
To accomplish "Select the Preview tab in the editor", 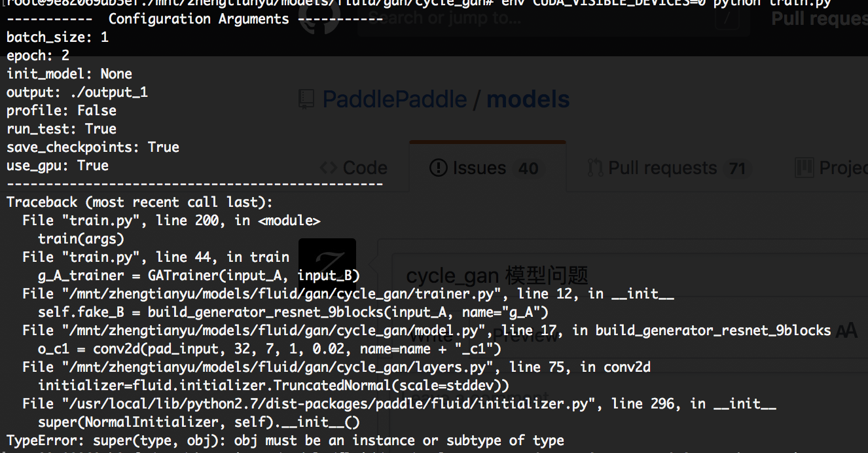I will point(528,335).
